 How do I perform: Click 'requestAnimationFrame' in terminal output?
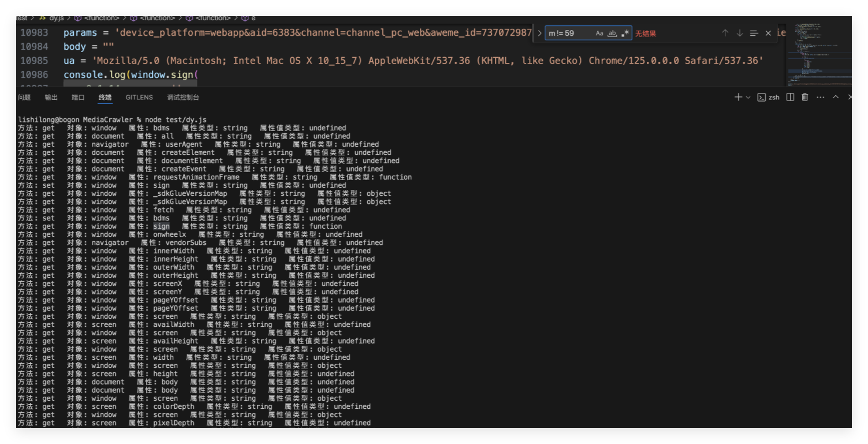[x=196, y=177]
